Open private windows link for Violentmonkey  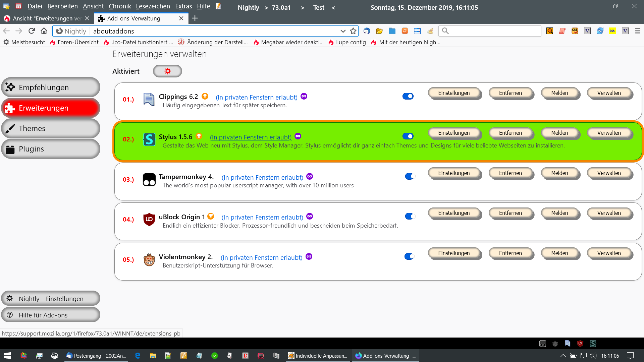point(261,257)
